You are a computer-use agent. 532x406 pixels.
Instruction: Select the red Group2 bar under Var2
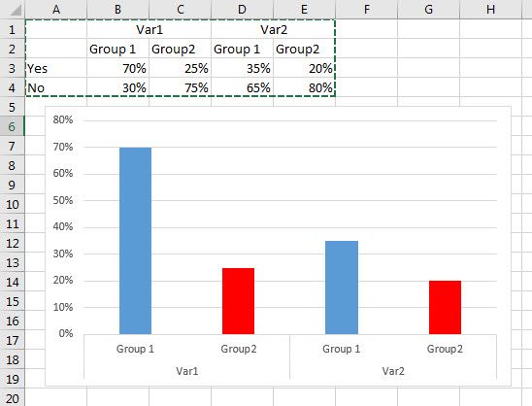click(x=445, y=307)
